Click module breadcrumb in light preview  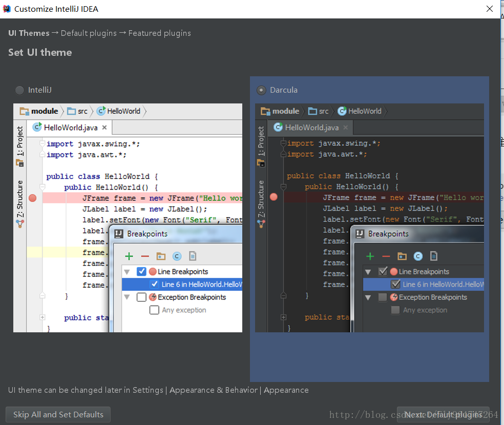[x=39, y=111]
